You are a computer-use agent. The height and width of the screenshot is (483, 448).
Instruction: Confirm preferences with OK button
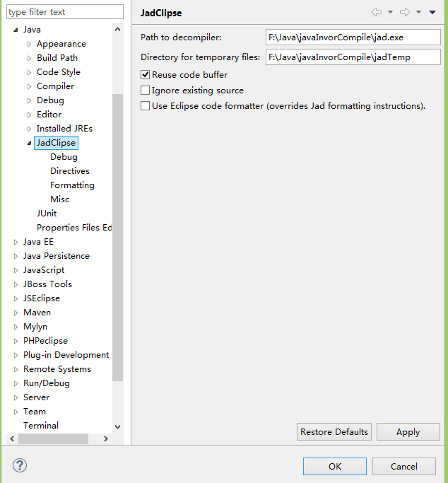point(335,466)
